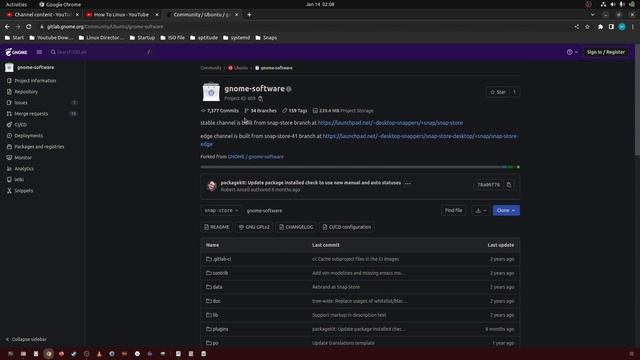Open the CI/CD configuration button

coord(347,227)
